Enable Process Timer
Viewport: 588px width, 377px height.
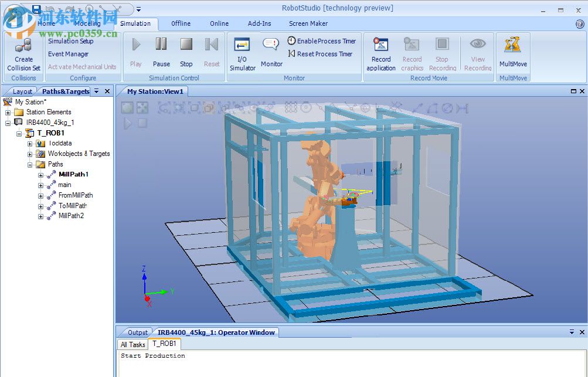(x=322, y=40)
